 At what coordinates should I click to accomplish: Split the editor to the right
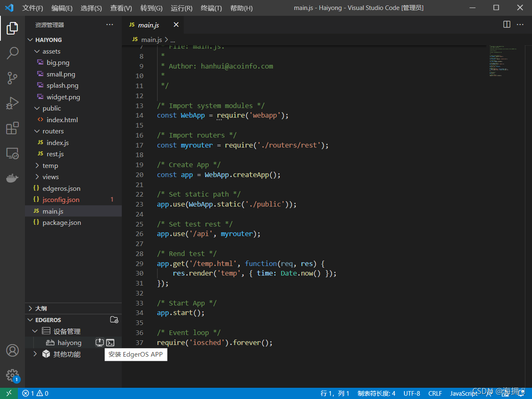(507, 25)
